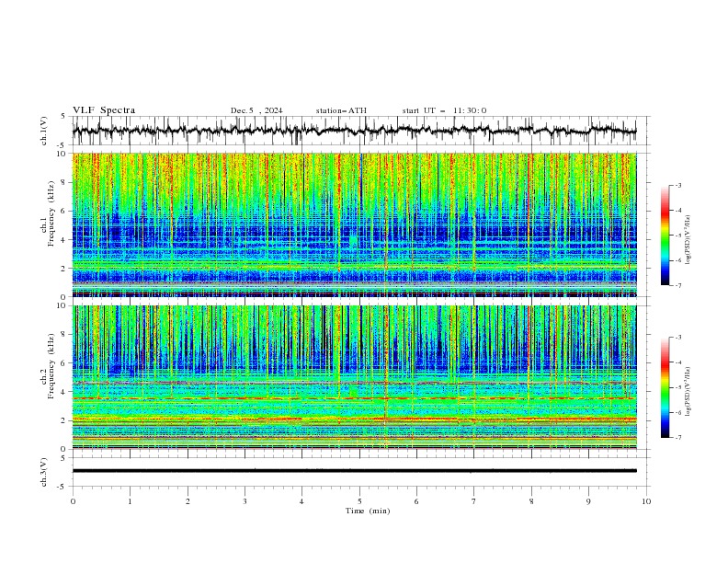Viewport: 728px width, 563px height.
Task: Click the lower colorbar "-3" tick label
Action: tap(677, 338)
